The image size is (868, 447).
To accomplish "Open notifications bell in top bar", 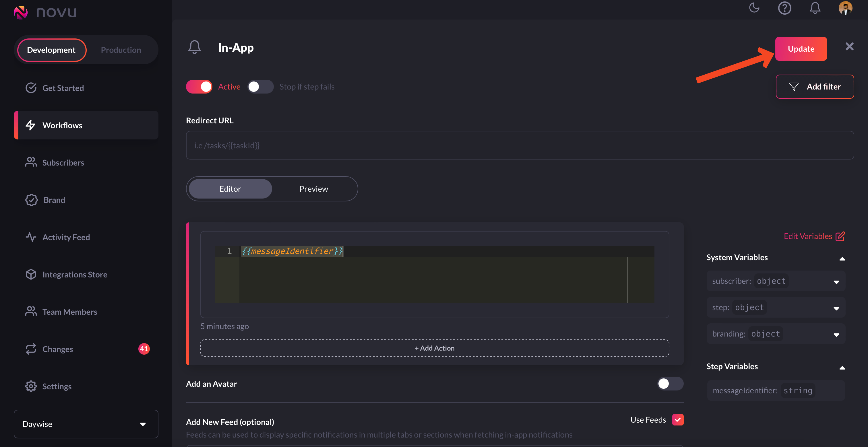I will point(815,8).
